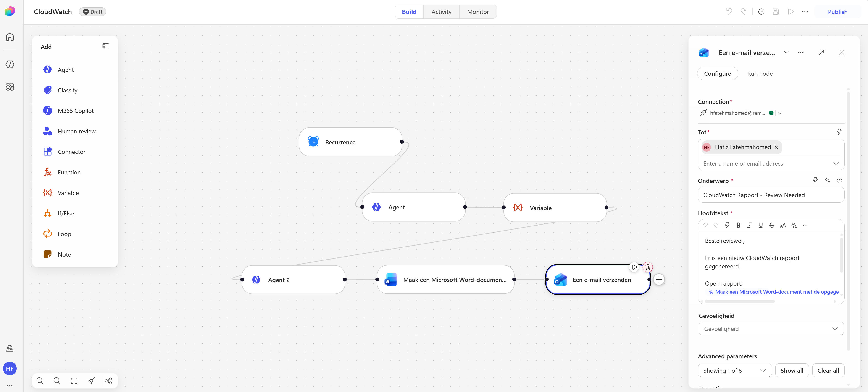Expand the recipient suggestions dropdown
The image size is (868, 392).
(836, 164)
